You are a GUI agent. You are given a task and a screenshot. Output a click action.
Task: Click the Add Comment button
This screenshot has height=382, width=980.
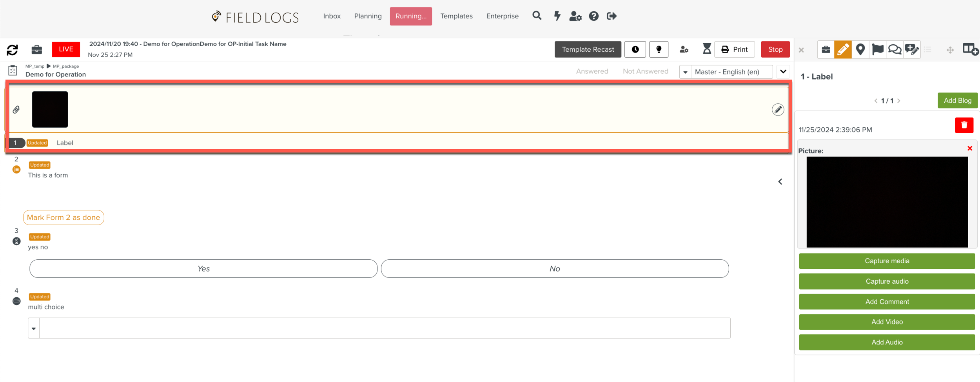coord(887,302)
